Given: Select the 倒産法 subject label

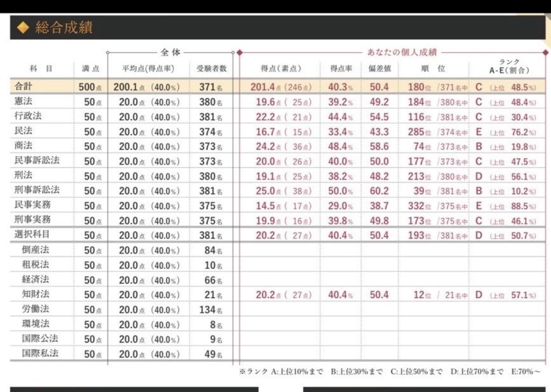Looking at the screenshot, I should [x=36, y=249].
